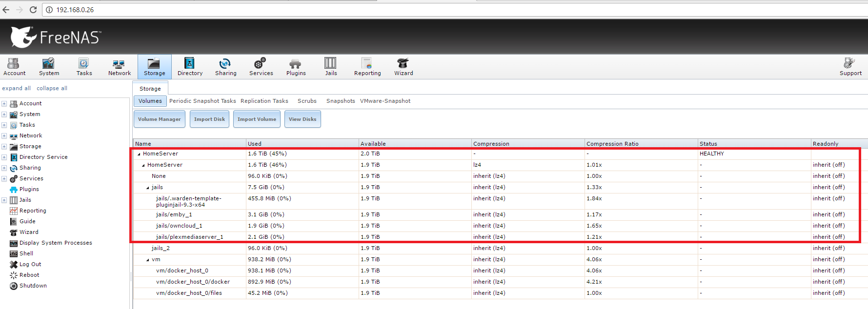The height and width of the screenshot is (309, 868).
Task: Click the 'collapse all' link
Action: (x=52, y=88)
